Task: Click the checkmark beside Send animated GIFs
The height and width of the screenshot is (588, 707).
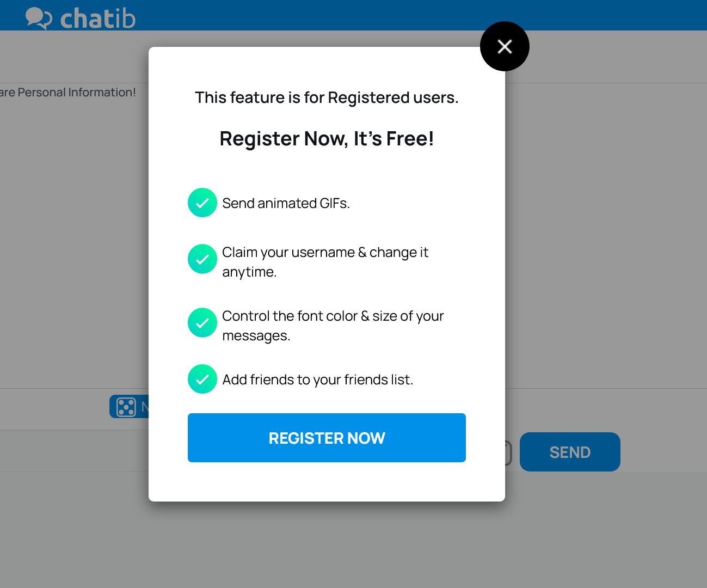Action: coord(202,203)
